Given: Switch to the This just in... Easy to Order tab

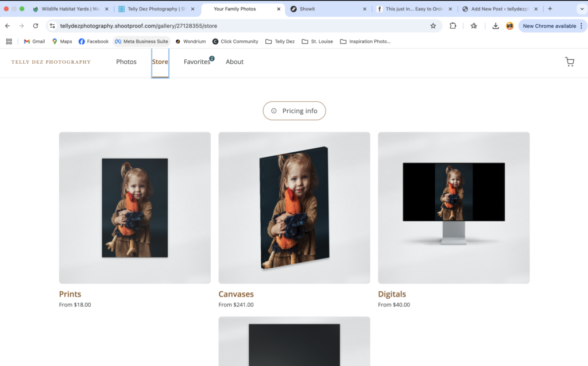Looking at the screenshot, I should pos(414,9).
